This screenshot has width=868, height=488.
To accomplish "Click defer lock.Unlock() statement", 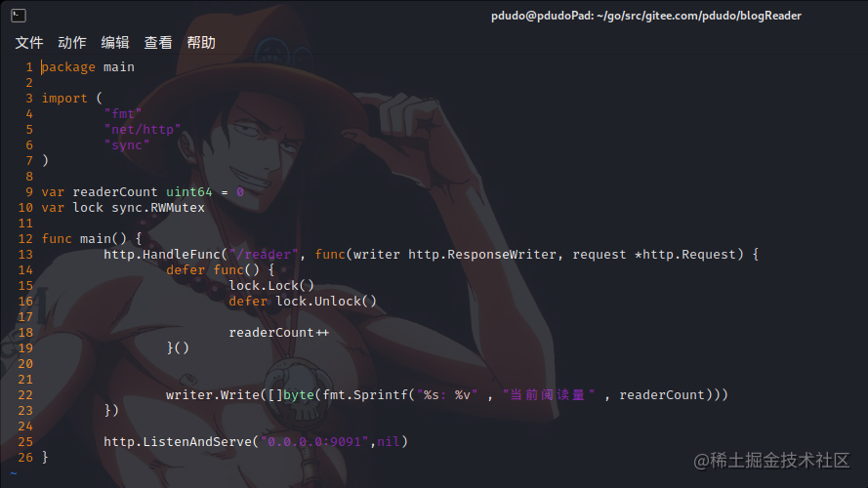I will (303, 301).
